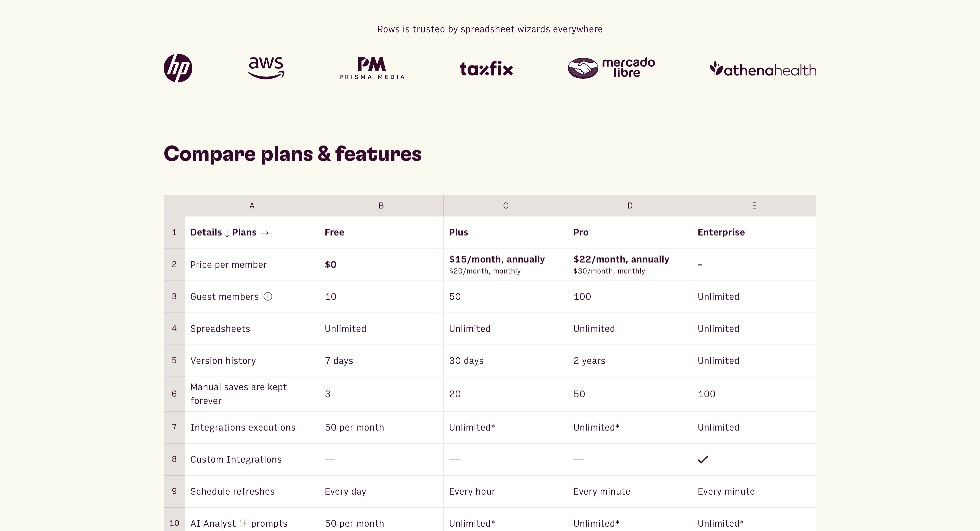Click the 'Version history' row label
The image size is (980, 531).
pyautogui.click(x=223, y=361)
